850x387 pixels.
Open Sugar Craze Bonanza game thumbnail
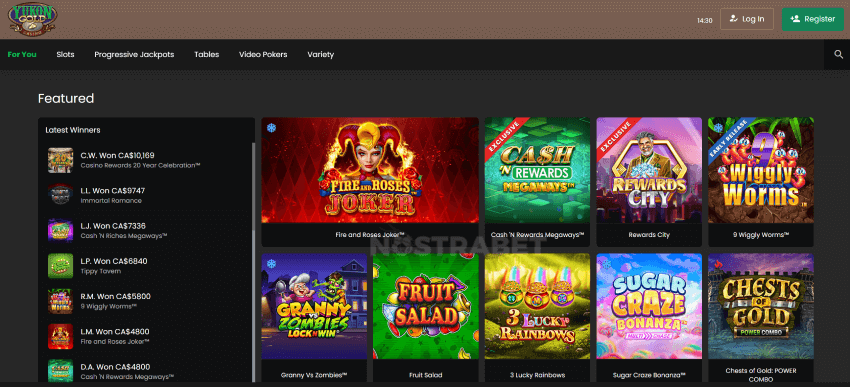click(x=649, y=306)
